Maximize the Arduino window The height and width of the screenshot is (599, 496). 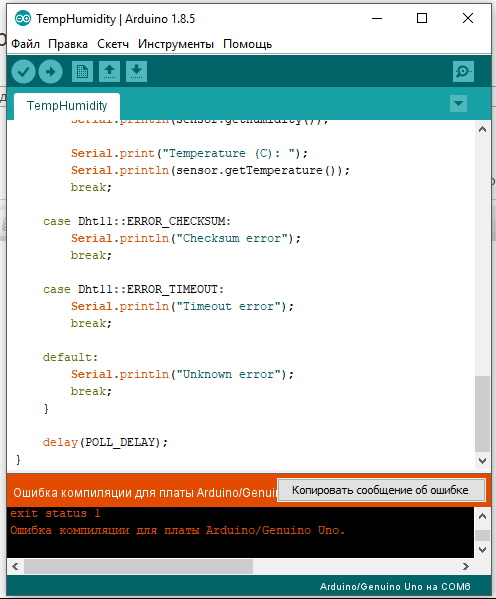[422, 18]
